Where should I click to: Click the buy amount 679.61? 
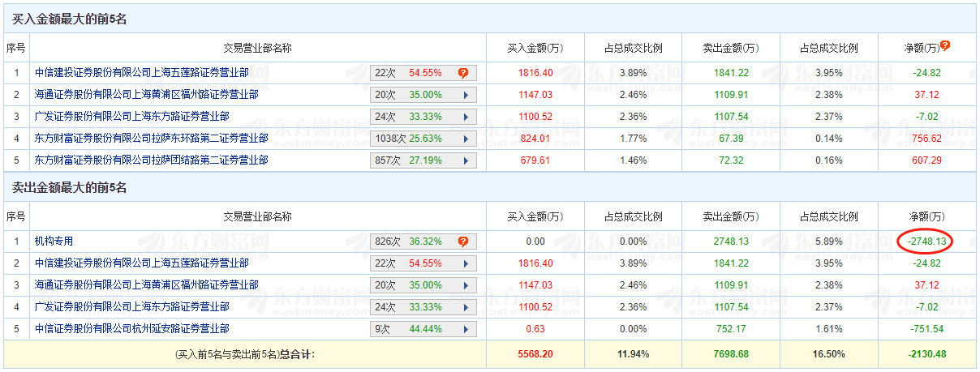[x=535, y=160]
